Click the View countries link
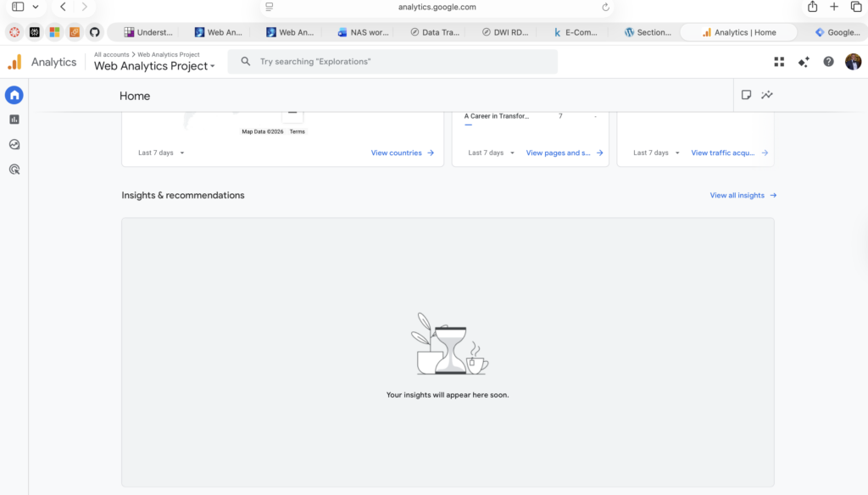Viewport: 868px width, 495px height. click(x=402, y=153)
